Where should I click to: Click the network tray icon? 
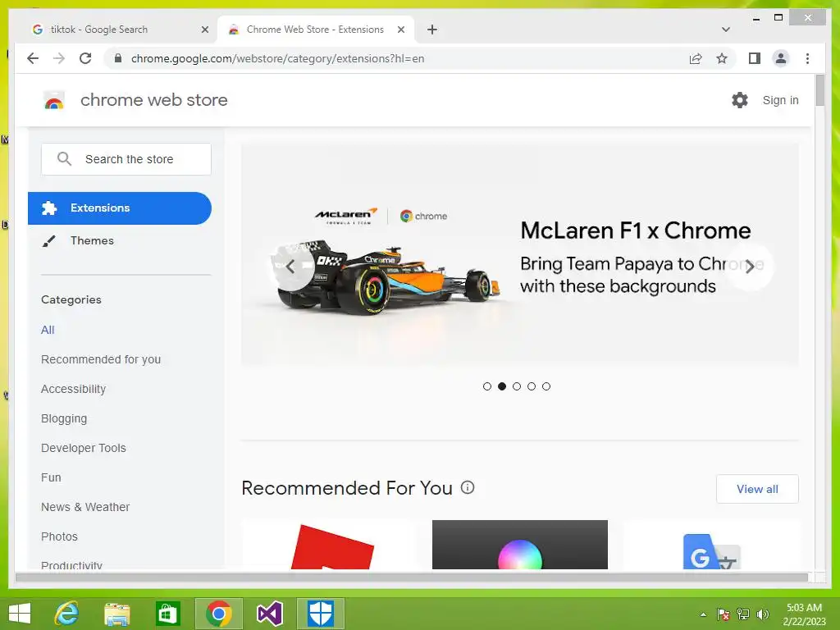click(743, 614)
